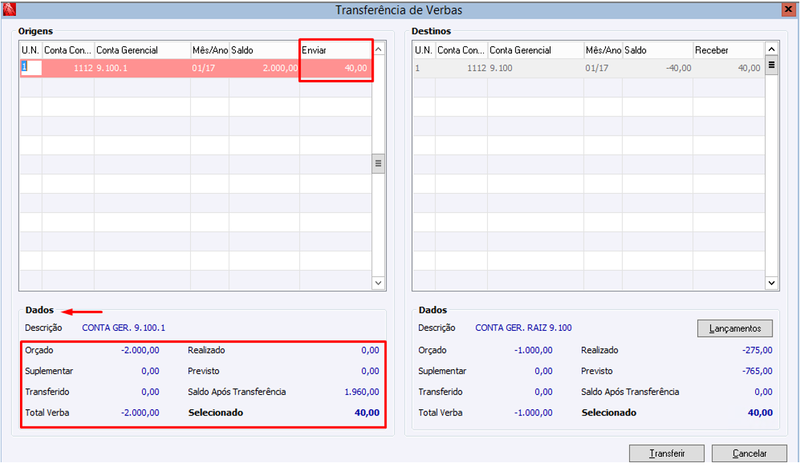Click U.N. column header in Origens
The width and height of the screenshot is (800, 465).
(x=31, y=50)
